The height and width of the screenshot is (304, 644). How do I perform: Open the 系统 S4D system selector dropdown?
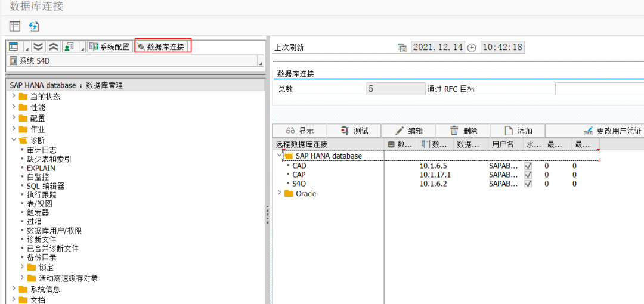(260, 61)
